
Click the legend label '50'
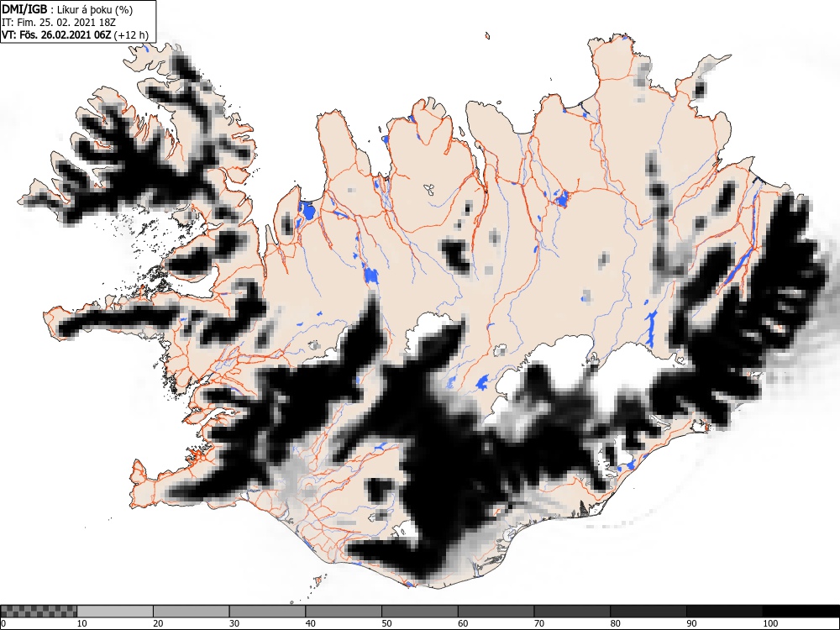386,623
